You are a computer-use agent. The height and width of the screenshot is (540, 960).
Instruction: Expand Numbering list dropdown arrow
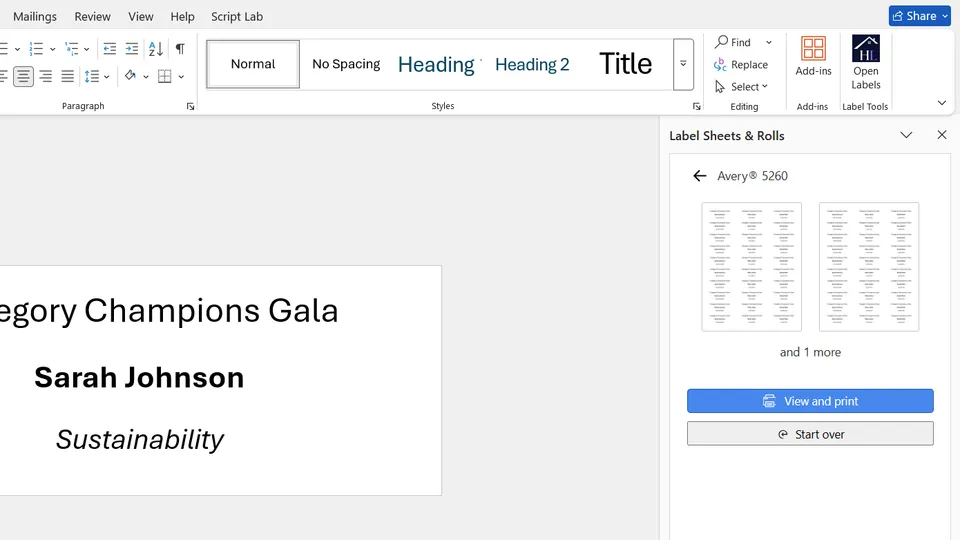pyautogui.click(x=53, y=49)
